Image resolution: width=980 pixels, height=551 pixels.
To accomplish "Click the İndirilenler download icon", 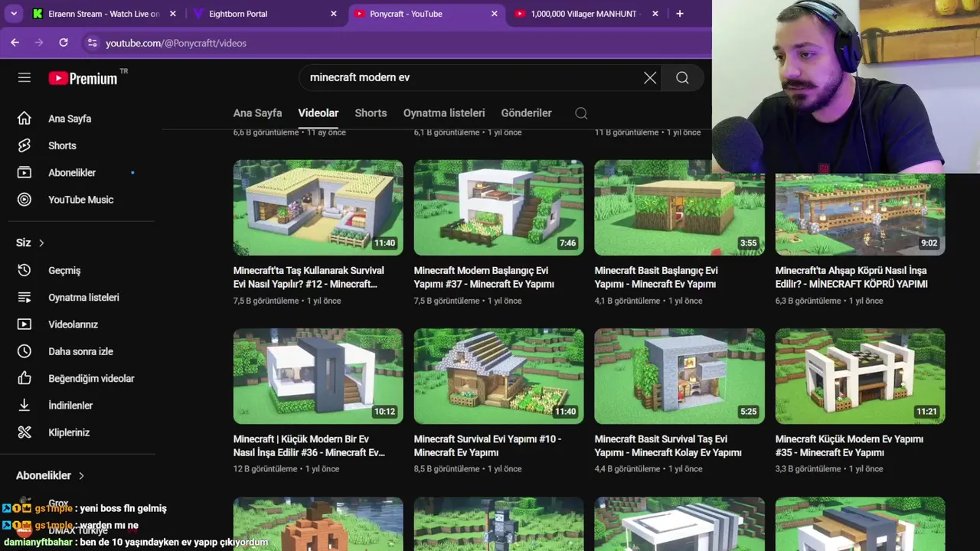I will (x=24, y=406).
